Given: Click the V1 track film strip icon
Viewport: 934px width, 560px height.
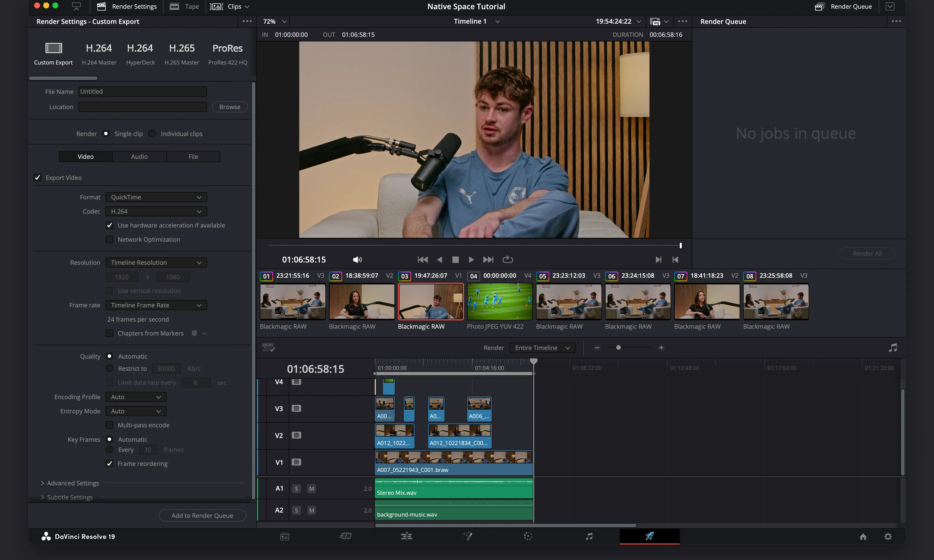Looking at the screenshot, I should (x=296, y=462).
